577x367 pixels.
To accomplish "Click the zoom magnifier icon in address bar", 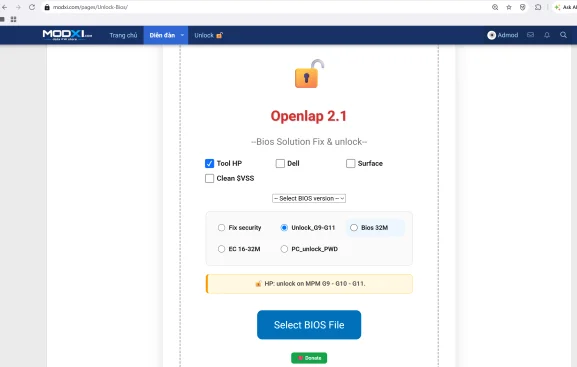I will 495,7.
